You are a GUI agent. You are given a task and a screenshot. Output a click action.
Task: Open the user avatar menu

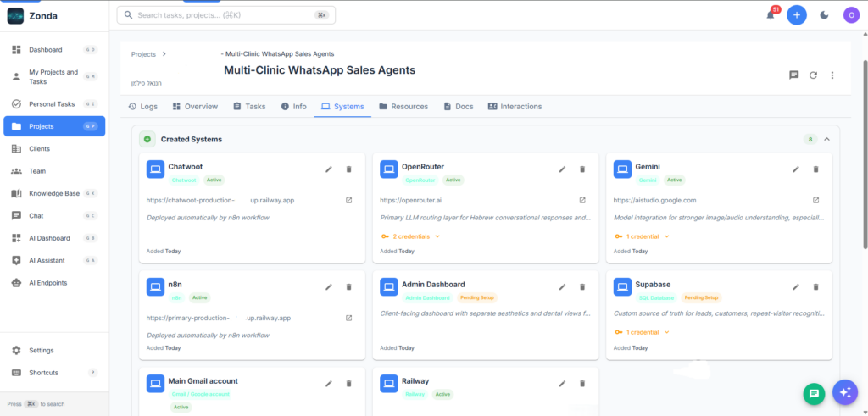pos(851,15)
